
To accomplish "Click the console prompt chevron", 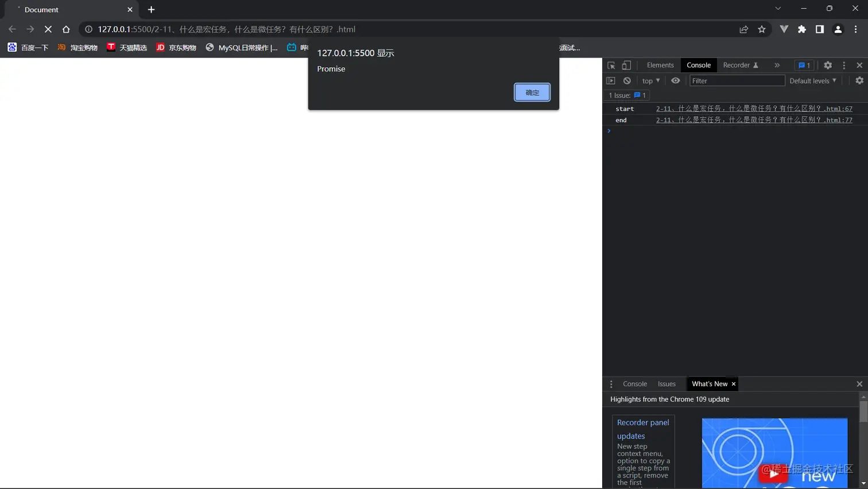I will 609,131.
